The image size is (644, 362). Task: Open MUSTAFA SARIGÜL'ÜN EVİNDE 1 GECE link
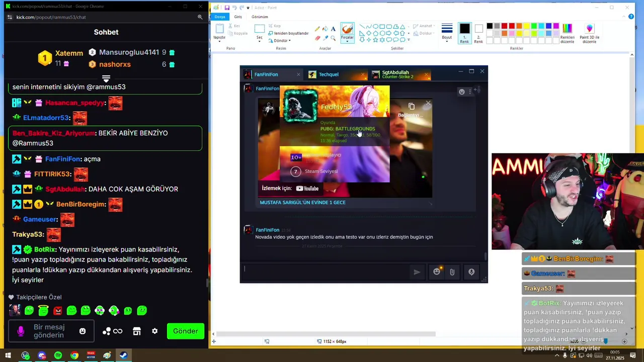[302, 203]
